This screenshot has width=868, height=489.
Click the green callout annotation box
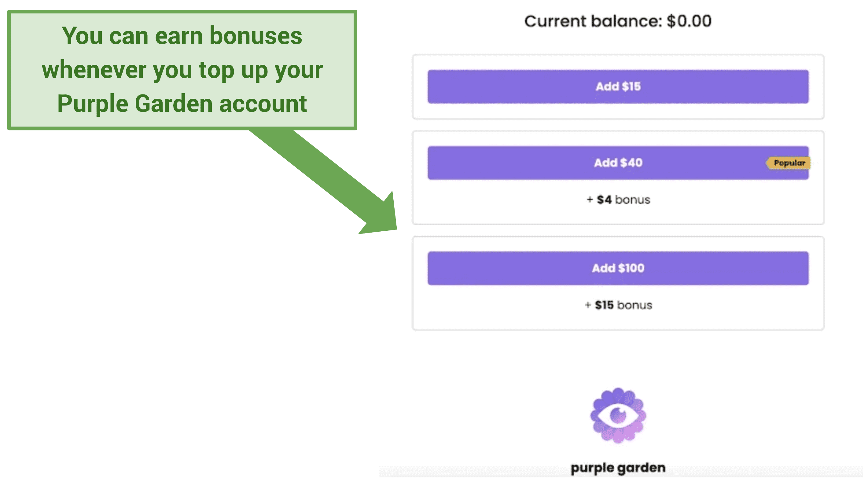point(182,70)
